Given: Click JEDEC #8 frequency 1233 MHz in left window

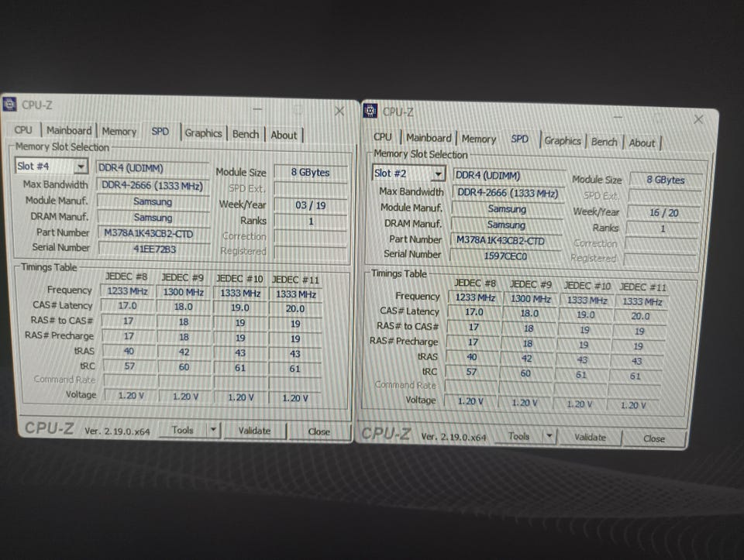Looking at the screenshot, I should [128, 291].
